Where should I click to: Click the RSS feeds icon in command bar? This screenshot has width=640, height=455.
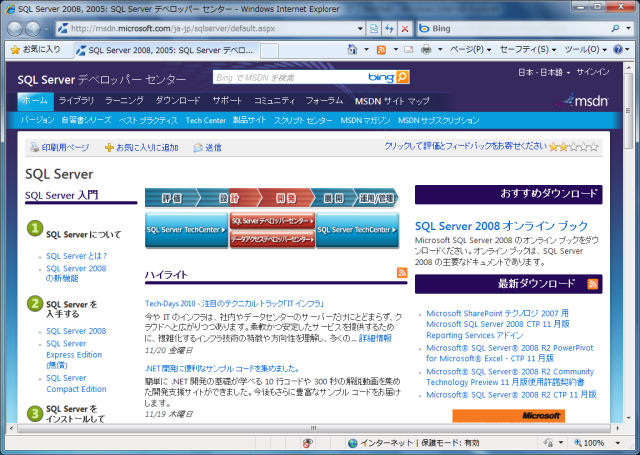coord(381,50)
